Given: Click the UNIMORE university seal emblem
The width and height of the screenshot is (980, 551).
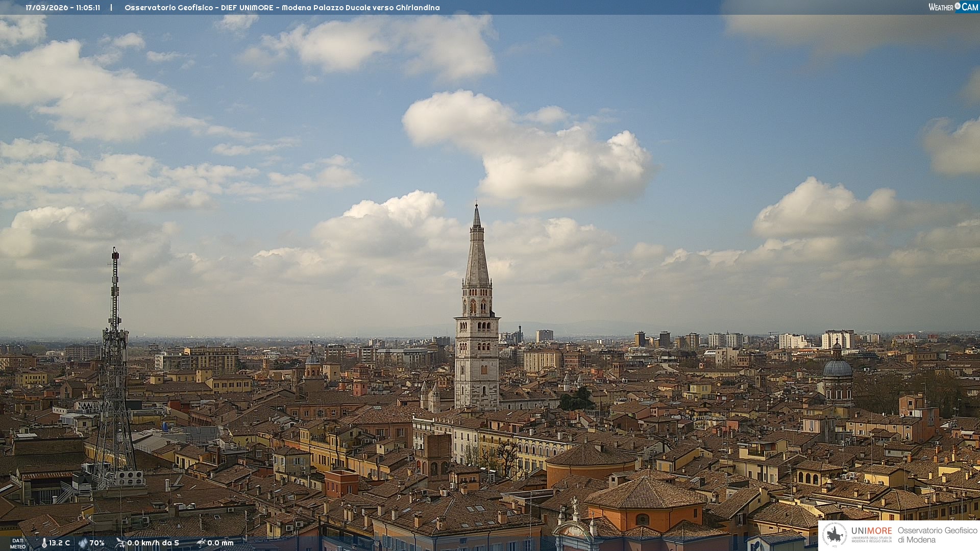Looking at the screenshot, I should click(x=835, y=535).
